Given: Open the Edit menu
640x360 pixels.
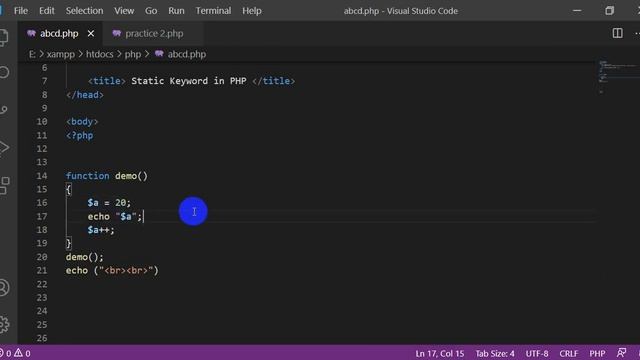Looking at the screenshot, I should click(x=47, y=11).
